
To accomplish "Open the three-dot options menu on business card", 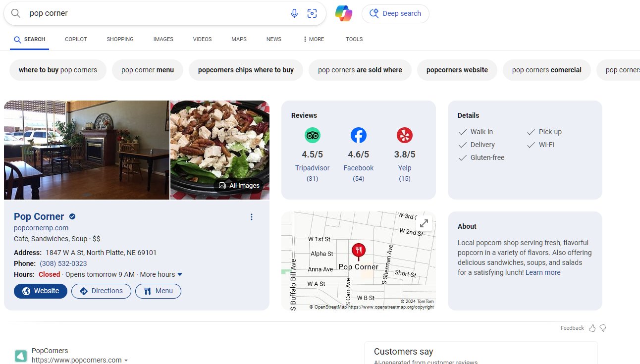I will [x=252, y=217].
